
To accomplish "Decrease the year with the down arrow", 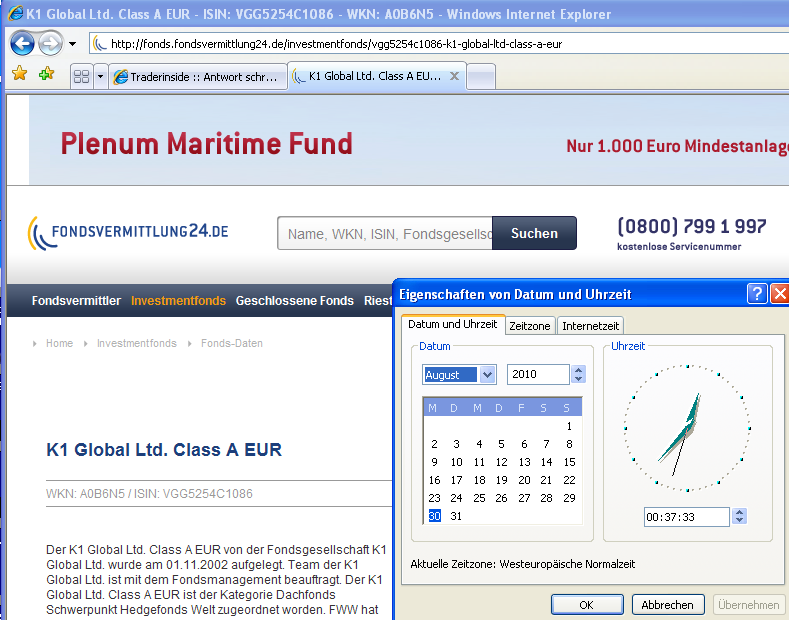I will point(579,379).
